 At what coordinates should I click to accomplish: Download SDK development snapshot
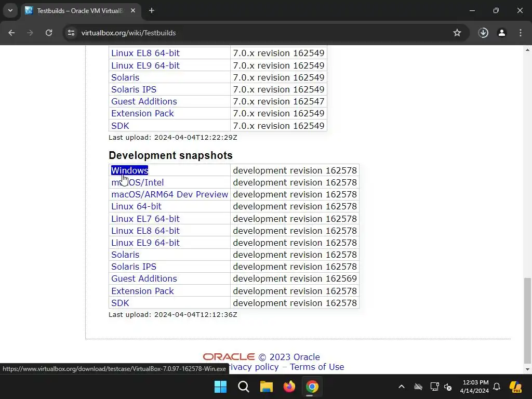[120, 303]
